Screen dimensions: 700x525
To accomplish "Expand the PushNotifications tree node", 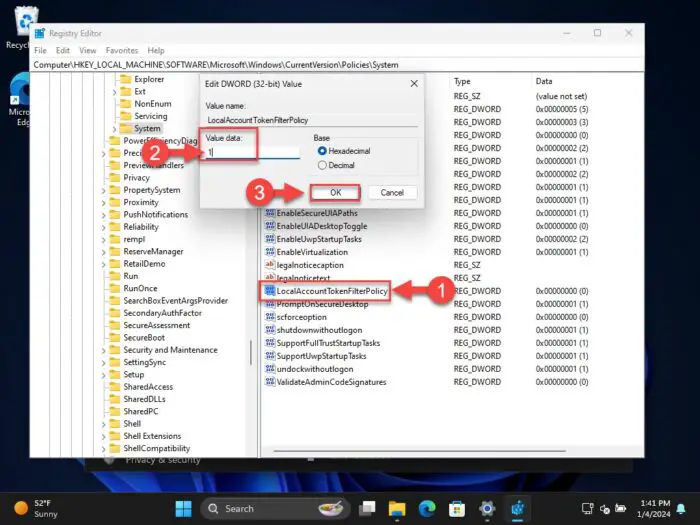I will tap(104, 215).
